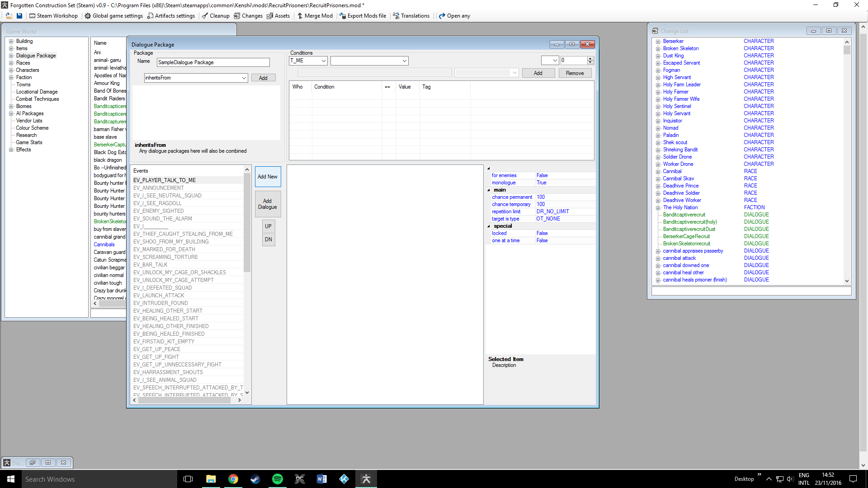Screen dimensions: 868x488
Task: Open Global game settings
Action: [x=113, y=16]
